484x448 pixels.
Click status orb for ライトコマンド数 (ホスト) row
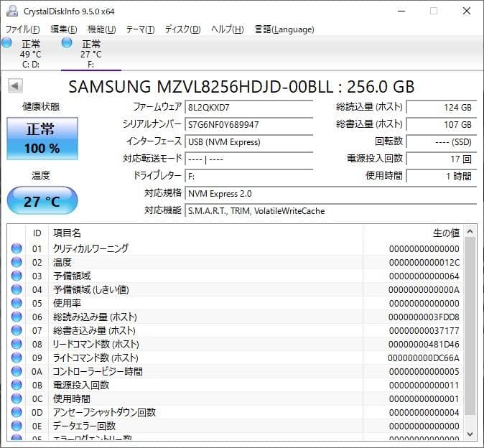click(x=17, y=358)
